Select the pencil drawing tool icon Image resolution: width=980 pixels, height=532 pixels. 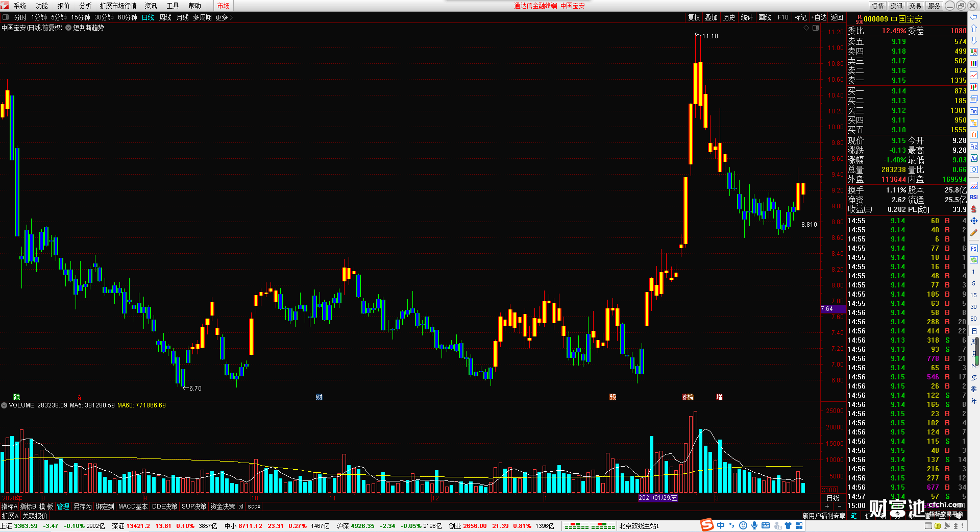coord(974,233)
